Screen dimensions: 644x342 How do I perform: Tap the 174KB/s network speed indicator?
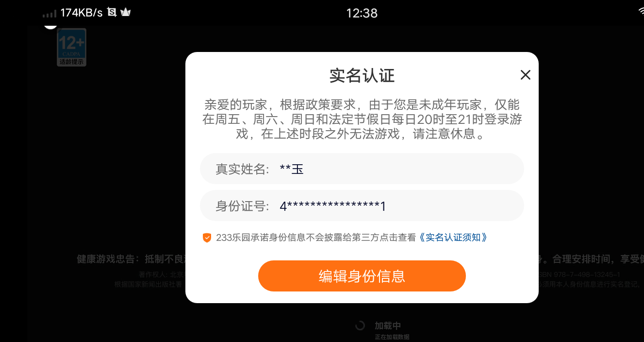click(82, 13)
